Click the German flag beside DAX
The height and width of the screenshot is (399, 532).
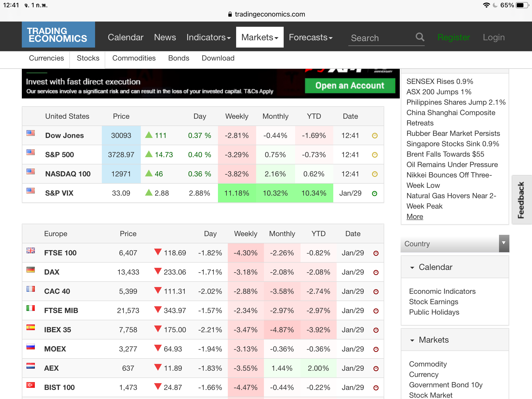click(x=31, y=270)
